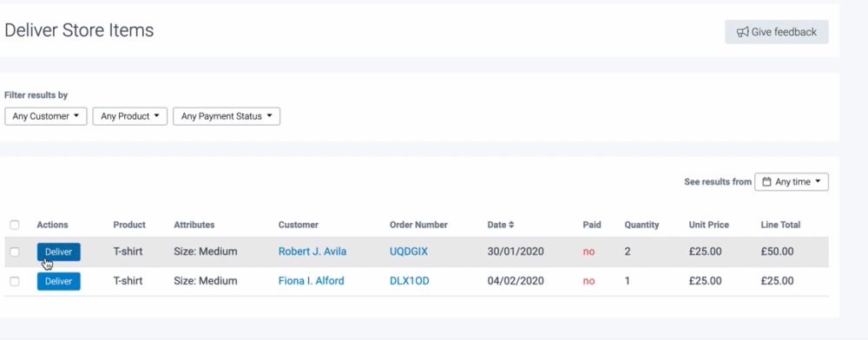Check the box for Robert J. Avila's row
This screenshot has height=340, width=868.
click(x=15, y=252)
